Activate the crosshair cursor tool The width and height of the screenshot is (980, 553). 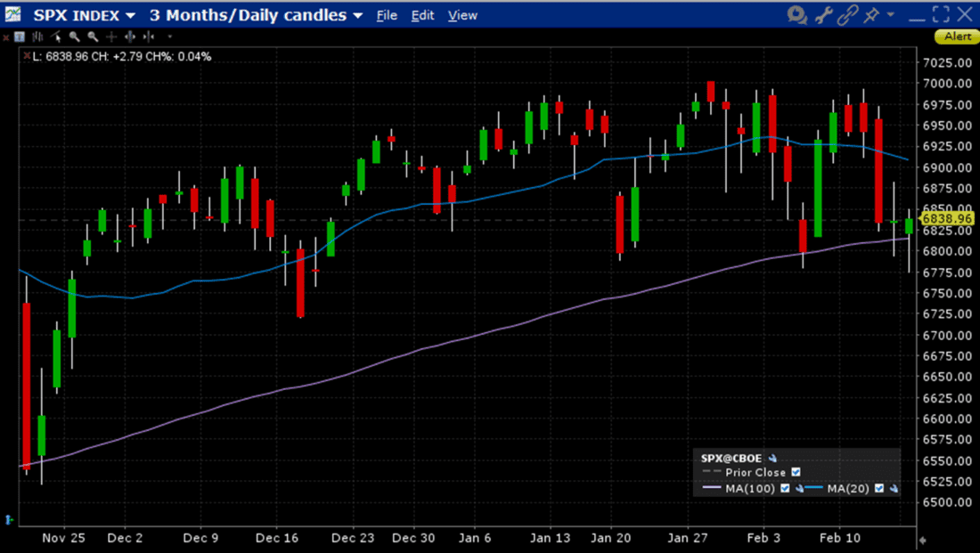click(x=111, y=37)
